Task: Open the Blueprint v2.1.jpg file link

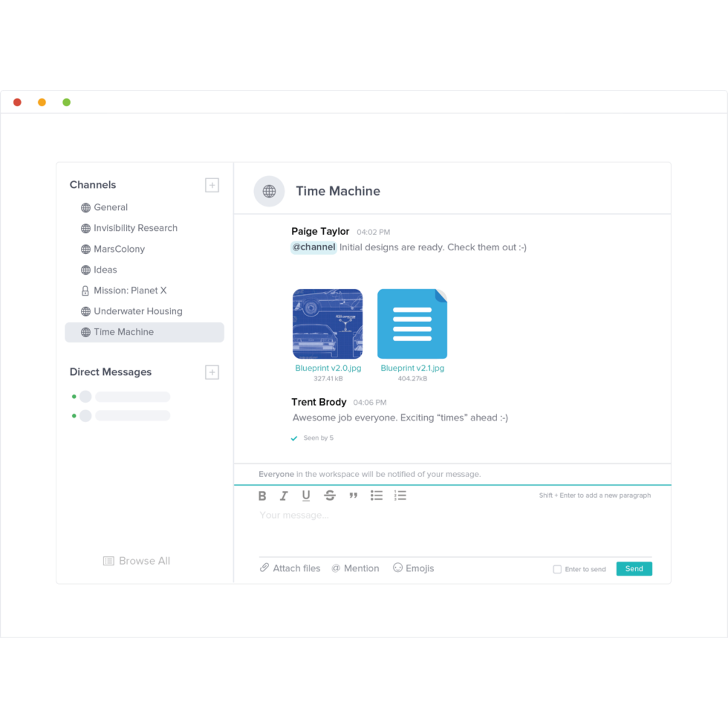Action: point(412,368)
